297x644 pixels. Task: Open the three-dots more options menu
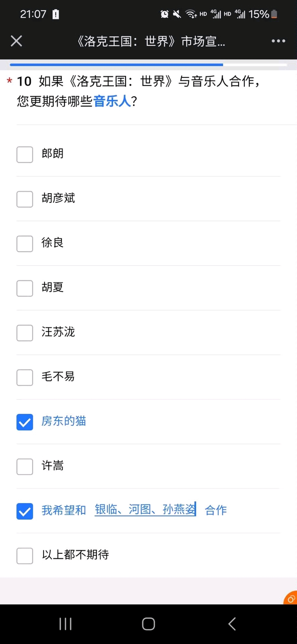[279, 41]
